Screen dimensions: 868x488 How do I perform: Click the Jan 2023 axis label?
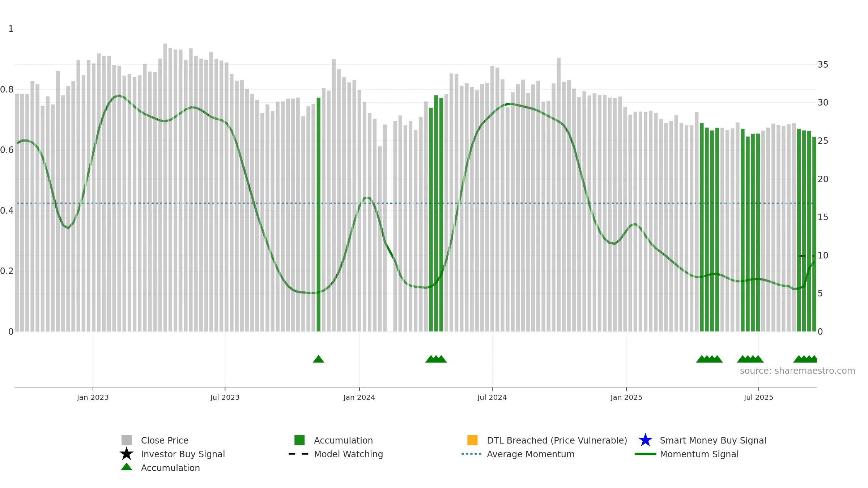[x=93, y=398]
